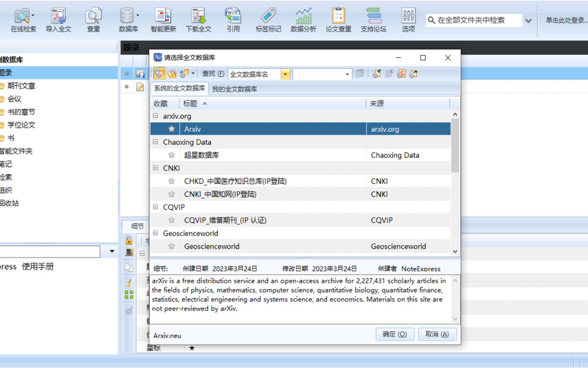Open the 选项 options icon

[x=408, y=20]
